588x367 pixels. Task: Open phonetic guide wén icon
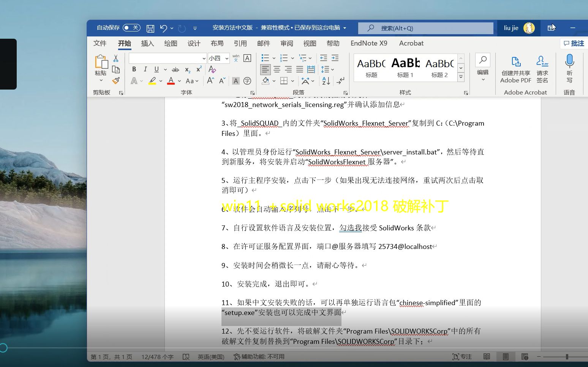pos(236,58)
